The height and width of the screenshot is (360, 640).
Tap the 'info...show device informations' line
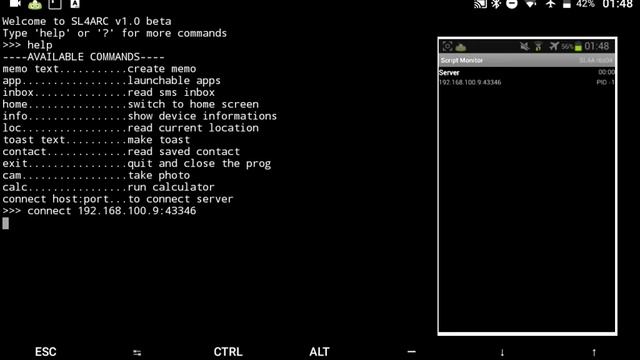[140, 116]
